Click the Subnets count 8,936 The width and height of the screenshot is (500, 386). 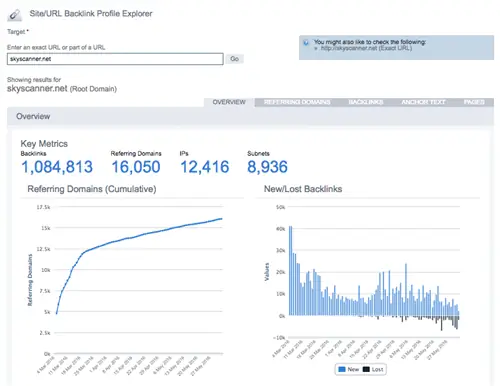click(x=267, y=167)
